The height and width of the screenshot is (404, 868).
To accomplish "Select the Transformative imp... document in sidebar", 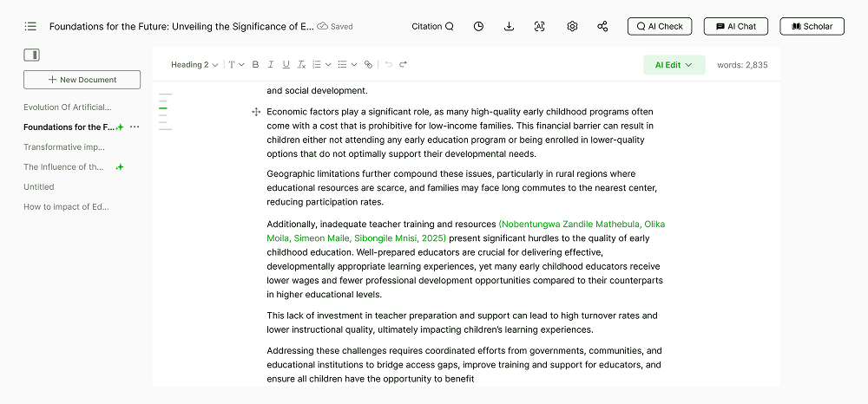I will 64,147.
